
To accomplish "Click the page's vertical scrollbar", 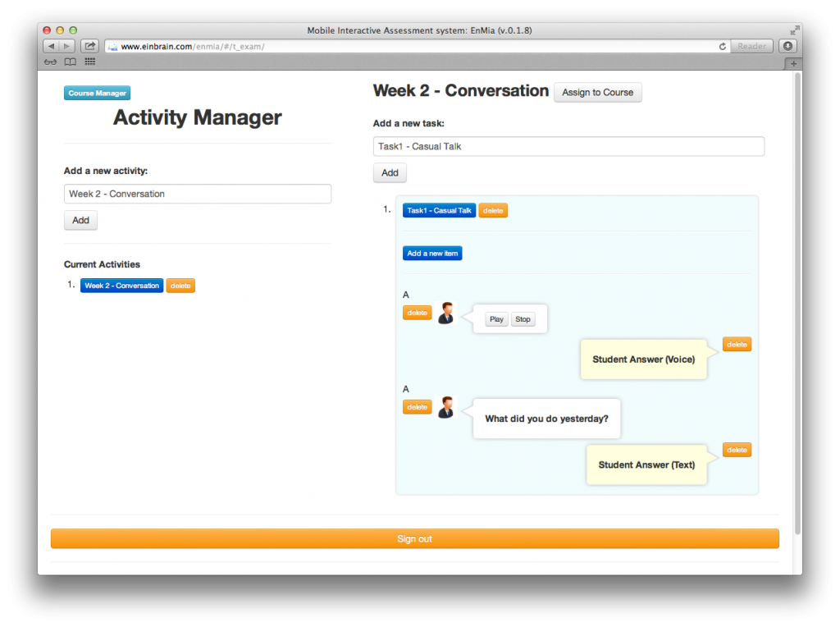I will [x=797, y=304].
